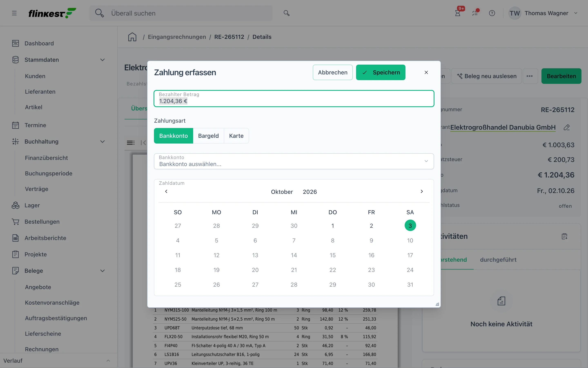The height and width of the screenshot is (368, 588).
Task: Toggle the hamburger menu icon
Action: (x=14, y=13)
